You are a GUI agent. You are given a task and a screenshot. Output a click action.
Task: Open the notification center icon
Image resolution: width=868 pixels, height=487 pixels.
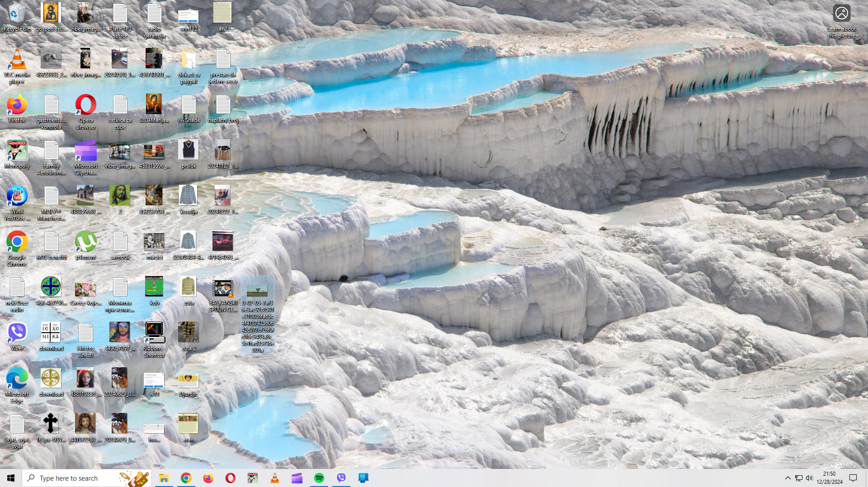point(853,478)
